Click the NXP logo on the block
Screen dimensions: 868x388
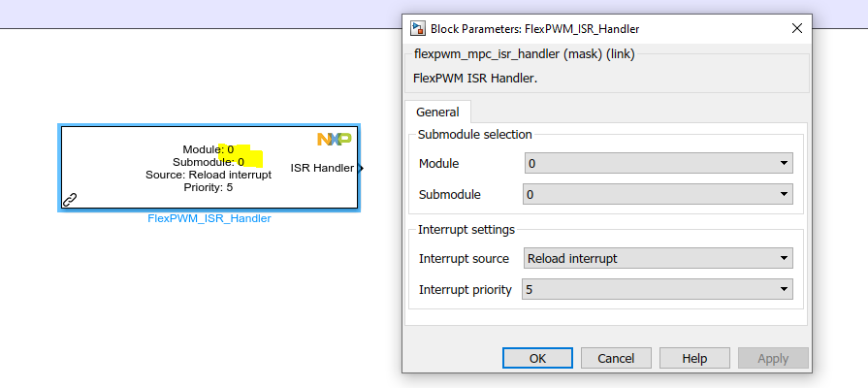click(334, 140)
